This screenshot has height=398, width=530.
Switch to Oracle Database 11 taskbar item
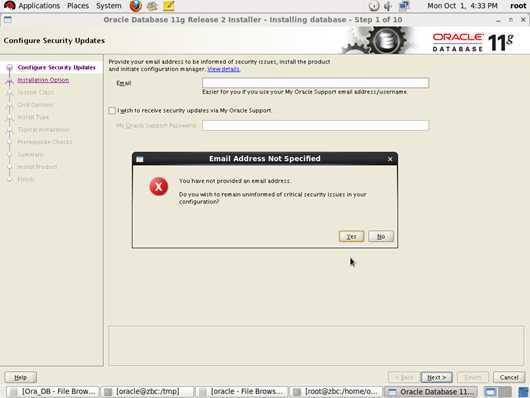pos(431,392)
